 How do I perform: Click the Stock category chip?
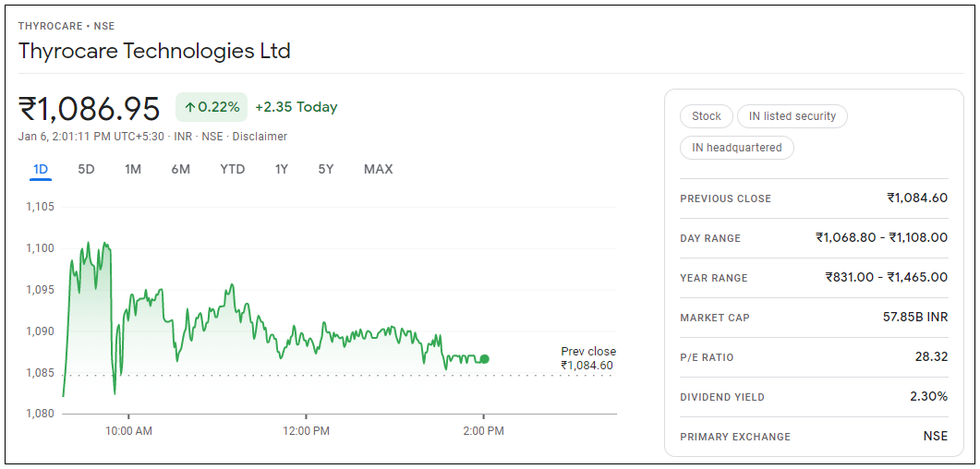tap(707, 116)
